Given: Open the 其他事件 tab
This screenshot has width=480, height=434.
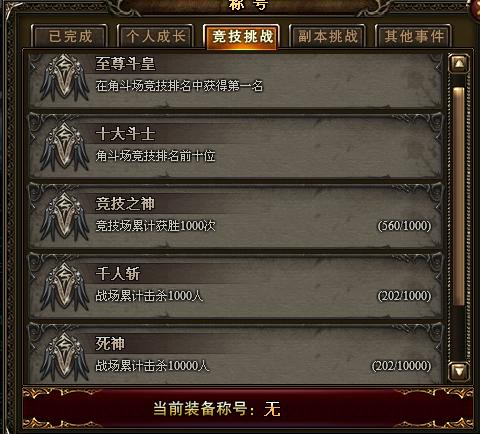Looking at the screenshot, I should point(414,36).
